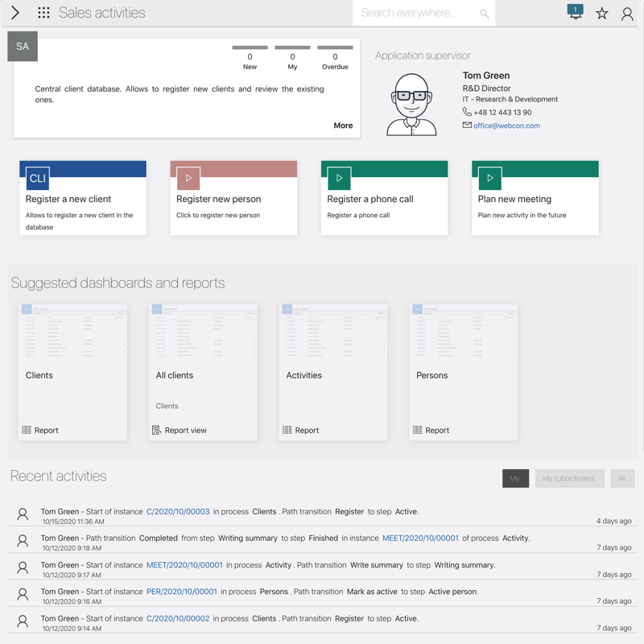Click the notifications bell icon
The image size is (644, 644).
click(x=575, y=12)
